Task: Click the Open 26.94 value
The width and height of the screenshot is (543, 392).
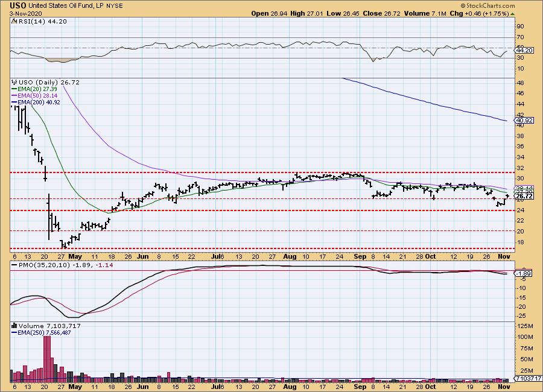Action: [x=269, y=13]
